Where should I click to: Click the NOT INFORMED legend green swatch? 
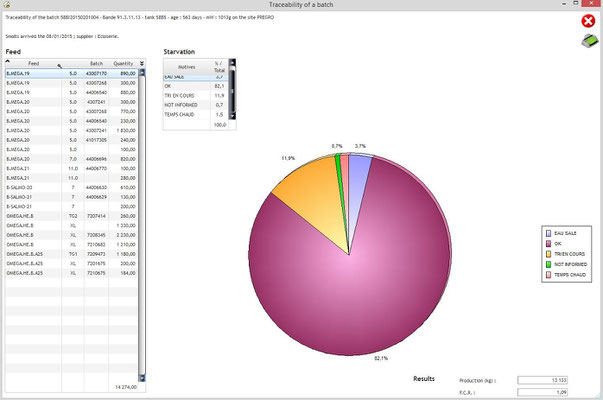(x=548, y=265)
